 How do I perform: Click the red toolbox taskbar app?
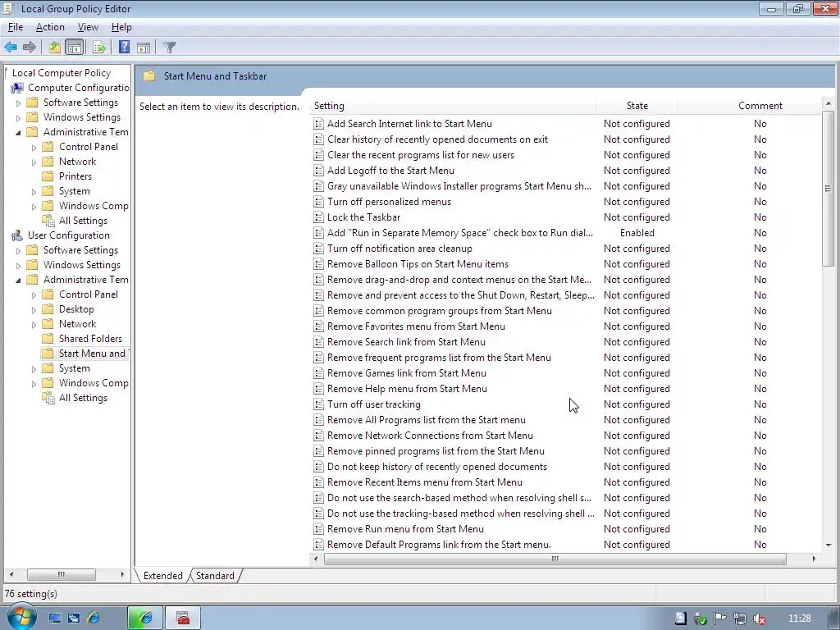(x=183, y=618)
